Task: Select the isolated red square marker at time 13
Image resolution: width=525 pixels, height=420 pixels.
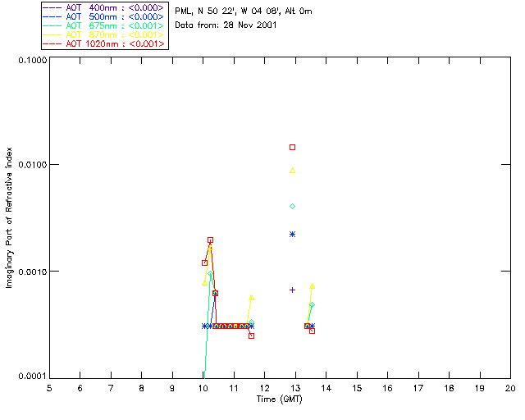Action: tap(292, 148)
